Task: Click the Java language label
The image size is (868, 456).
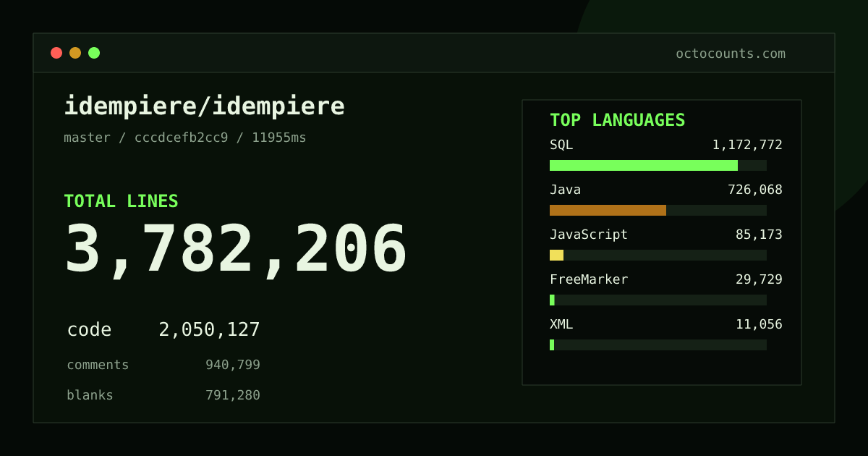Action: pyautogui.click(x=565, y=190)
